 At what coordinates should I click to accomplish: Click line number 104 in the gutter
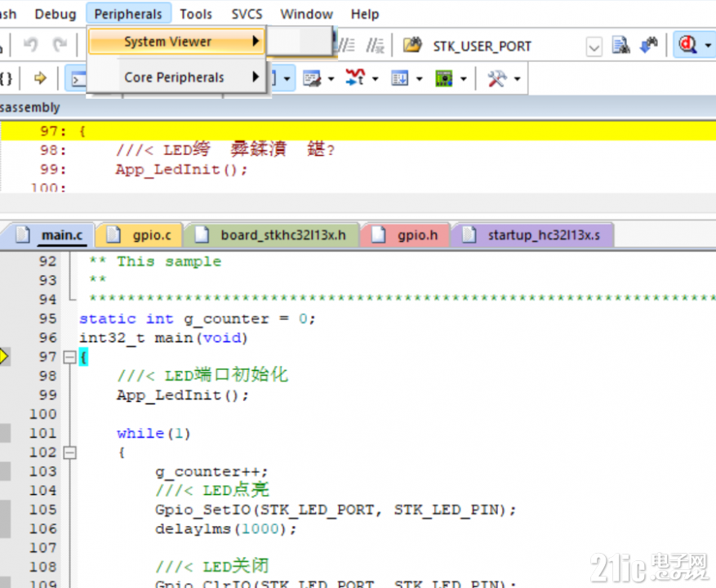pyautogui.click(x=43, y=491)
